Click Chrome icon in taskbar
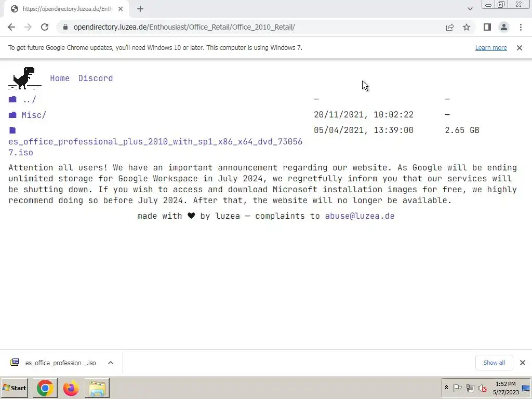This screenshot has width=532, height=399. (x=45, y=388)
